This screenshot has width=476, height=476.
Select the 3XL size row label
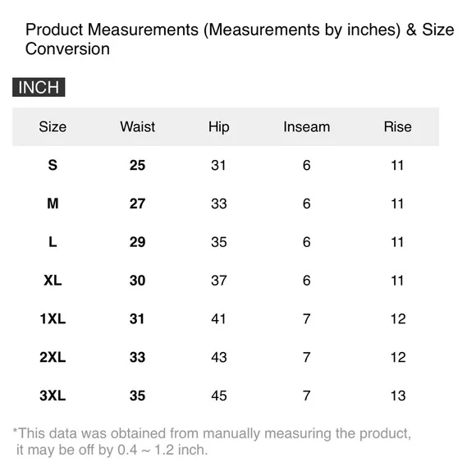[x=53, y=396]
